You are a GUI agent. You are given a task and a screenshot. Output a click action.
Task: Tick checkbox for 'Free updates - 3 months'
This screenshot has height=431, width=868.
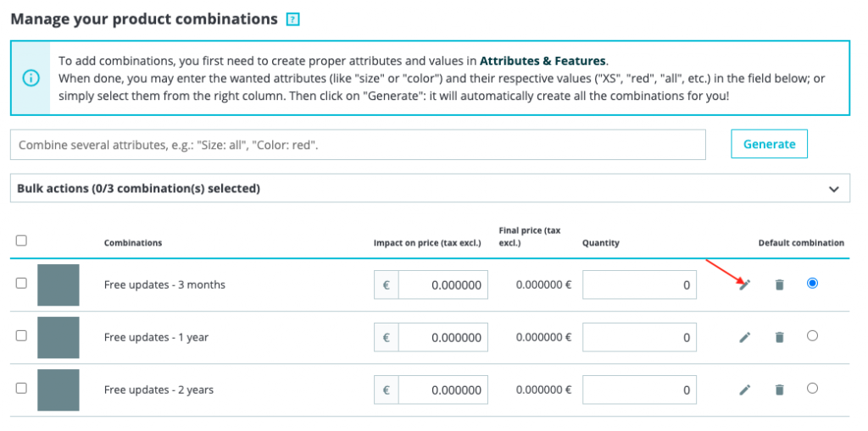(x=21, y=284)
